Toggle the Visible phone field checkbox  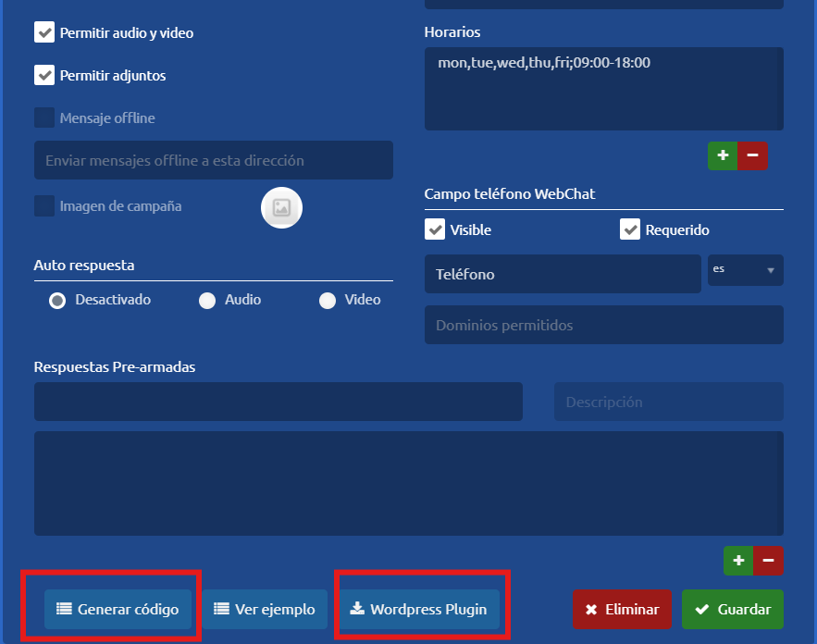pos(435,229)
